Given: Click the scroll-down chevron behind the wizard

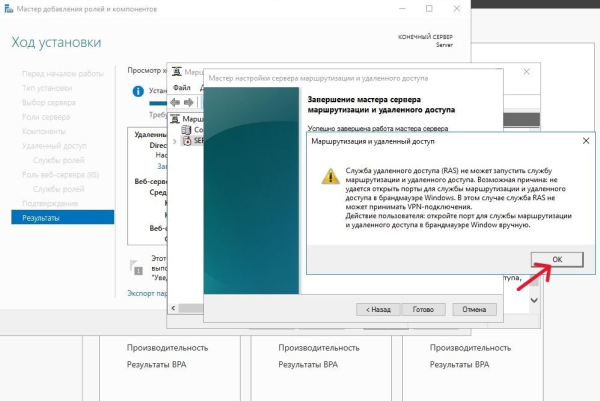Looking at the screenshot, I should coord(534,300).
